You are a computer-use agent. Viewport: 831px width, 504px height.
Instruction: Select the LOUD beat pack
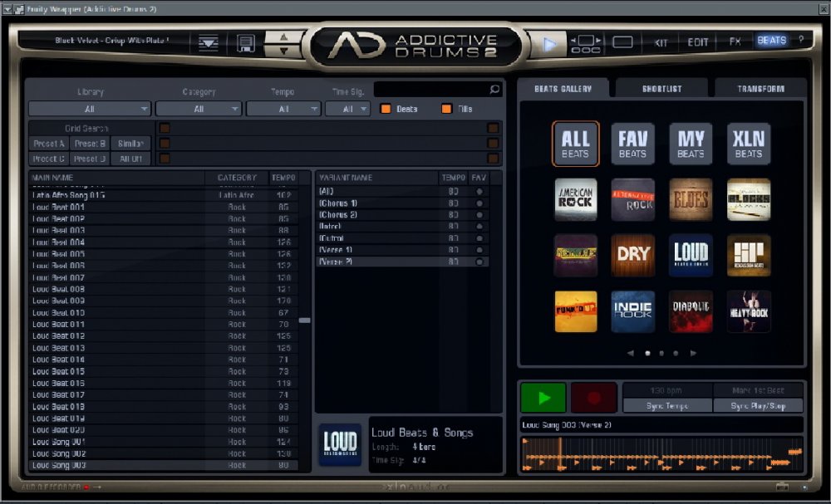(691, 255)
